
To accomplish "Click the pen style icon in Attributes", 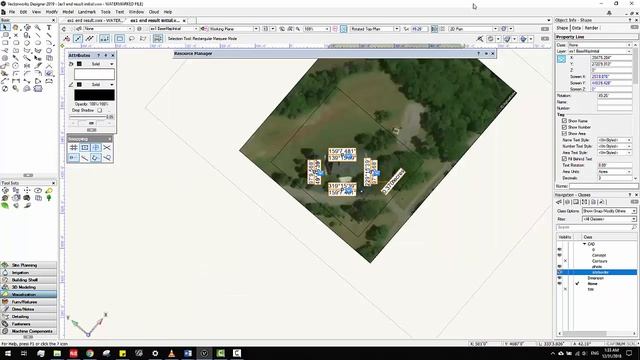I will click(71, 84).
